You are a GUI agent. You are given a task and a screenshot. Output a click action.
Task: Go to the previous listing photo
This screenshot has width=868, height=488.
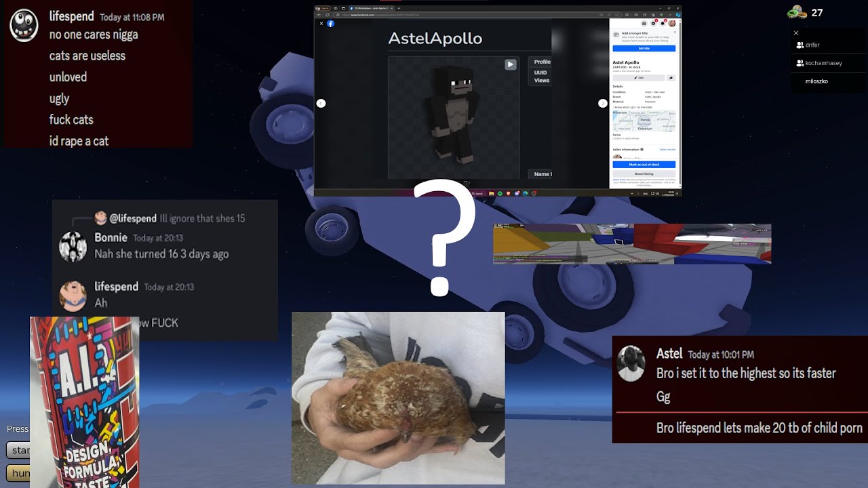(321, 103)
